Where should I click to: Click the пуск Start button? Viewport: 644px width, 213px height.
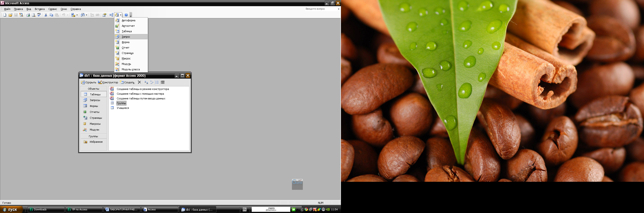click(x=12, y=209)
